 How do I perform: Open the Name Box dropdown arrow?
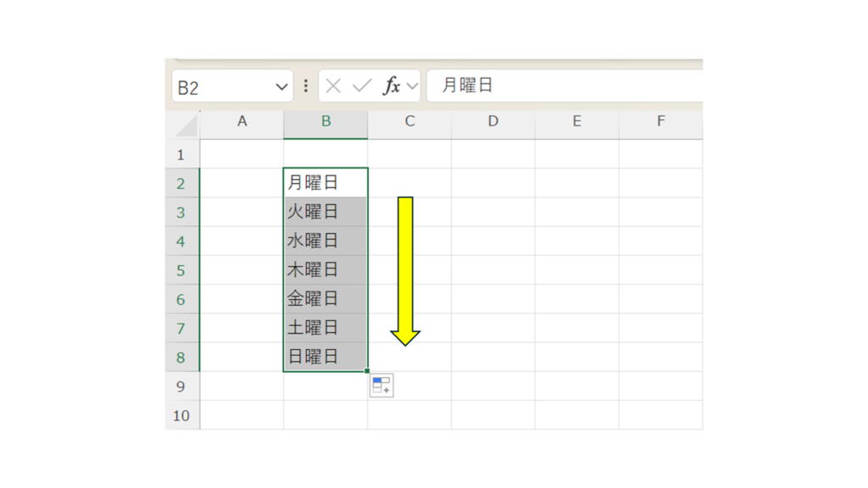[x=281, y=87]
